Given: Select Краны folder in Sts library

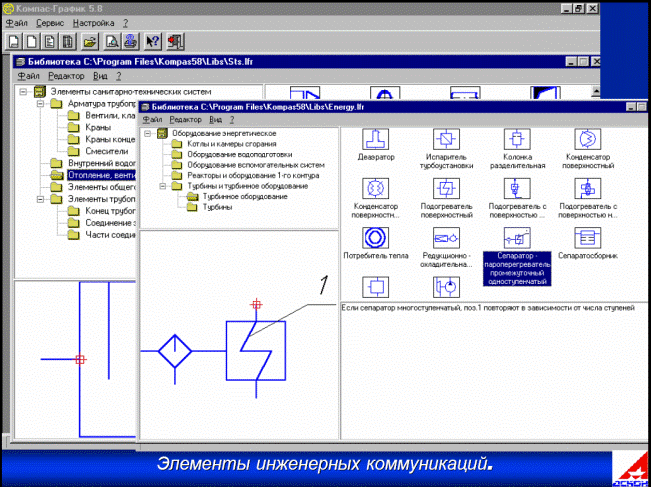Looking at the screenshot, I should [98, 127].
